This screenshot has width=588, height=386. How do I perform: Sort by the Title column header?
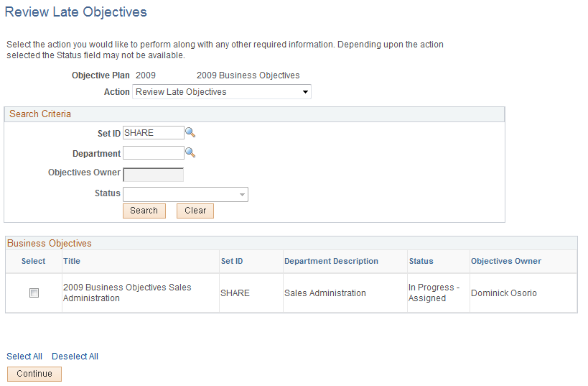click(72, 261)
